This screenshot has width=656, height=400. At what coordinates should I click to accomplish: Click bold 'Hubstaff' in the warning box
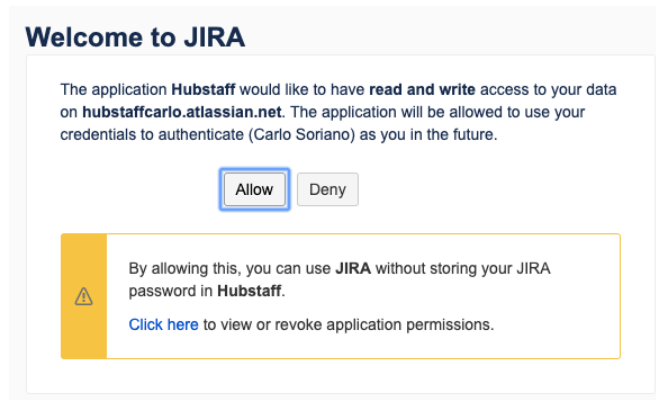[253, 291]
